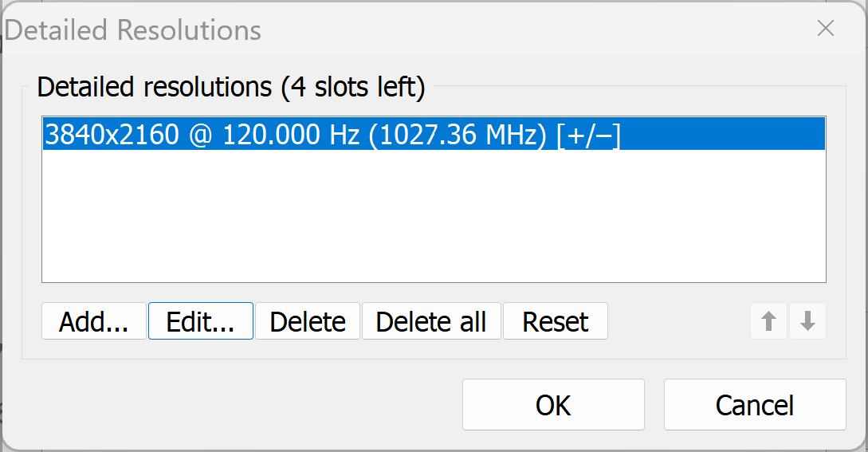Click the group box area beside Reset
868x452 pixels.
tap(678, 320)
